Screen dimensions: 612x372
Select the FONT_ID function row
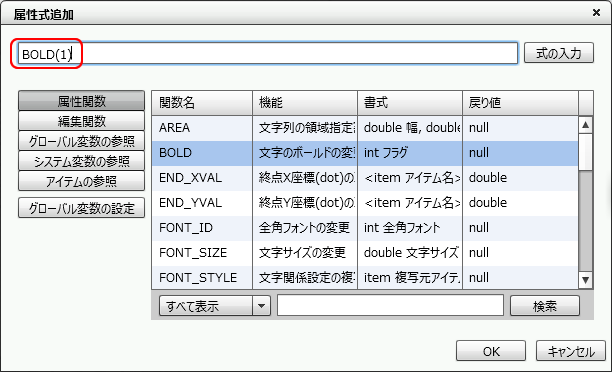pyautogui.click(x=365, y=228)
